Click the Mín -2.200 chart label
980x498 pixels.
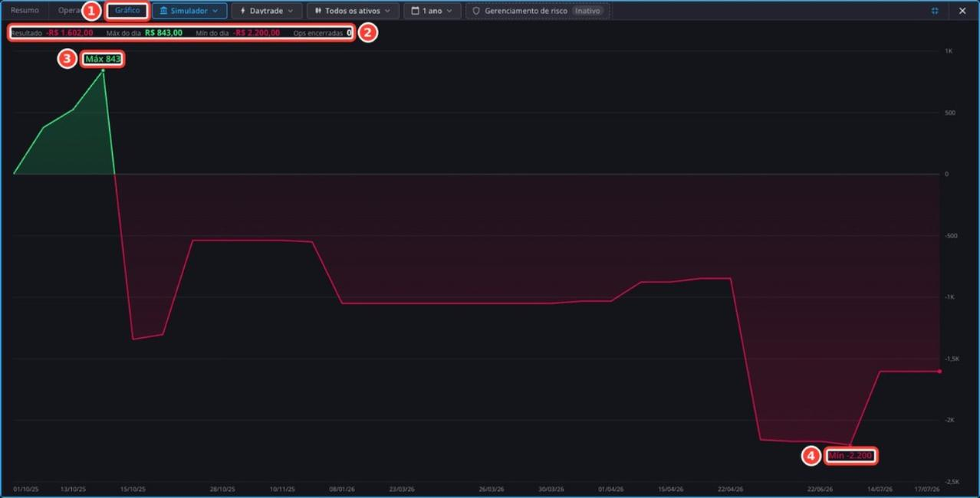pos(850,456)
